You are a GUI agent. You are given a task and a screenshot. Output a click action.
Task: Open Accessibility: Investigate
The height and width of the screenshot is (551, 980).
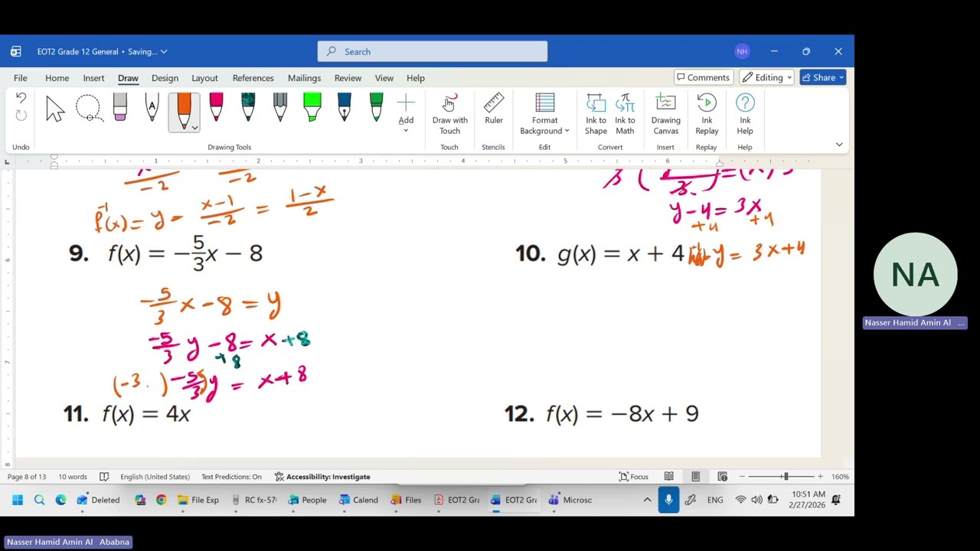[322, 477]
